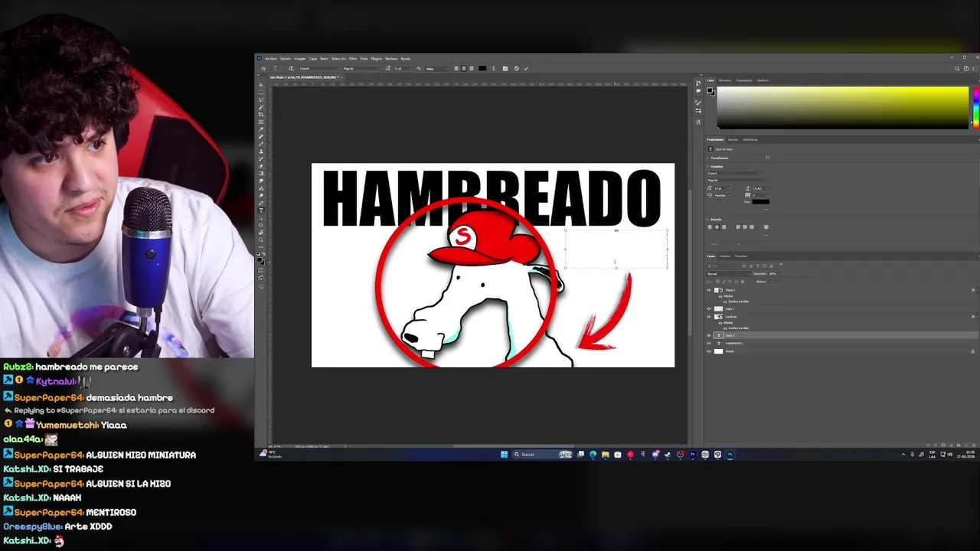Toggle Sombra paralela eye under Elipse 1
The height and width of the screenshot is (551, 980).
tap(725, 302)
